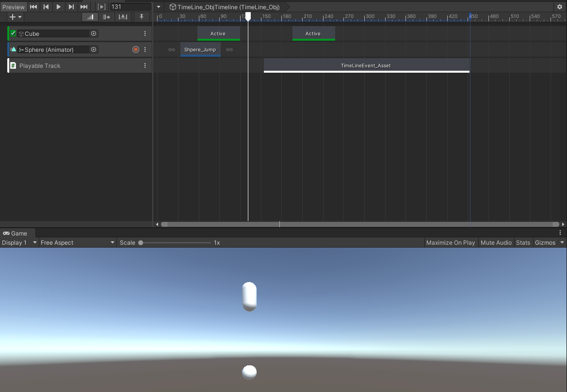The width and height of the screenshot is (567, 392).
Task: Open Playable Track options menu
Action: (x=145, y=65)
